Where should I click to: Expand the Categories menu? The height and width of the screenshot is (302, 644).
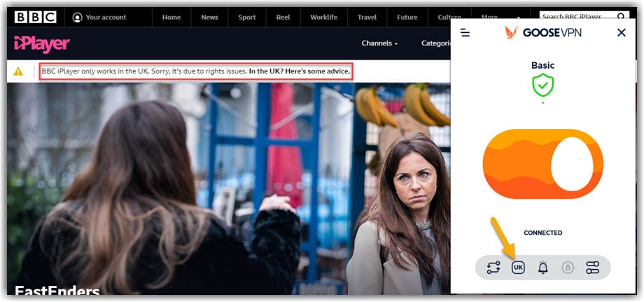tap(436, 43)
